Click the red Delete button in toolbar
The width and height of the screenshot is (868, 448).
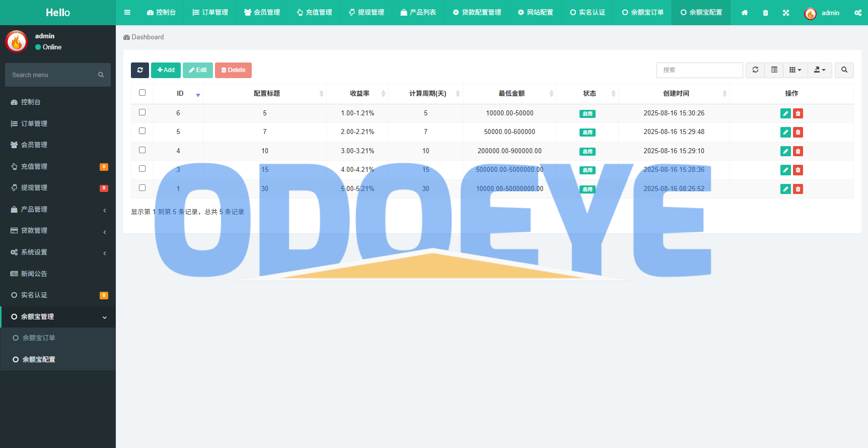[x=233, y=70]
